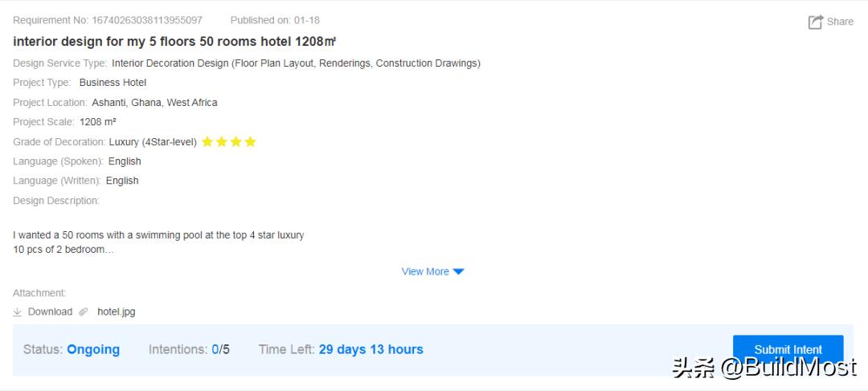Click the Share text label
Screen dimensions: 868x391
840,22
